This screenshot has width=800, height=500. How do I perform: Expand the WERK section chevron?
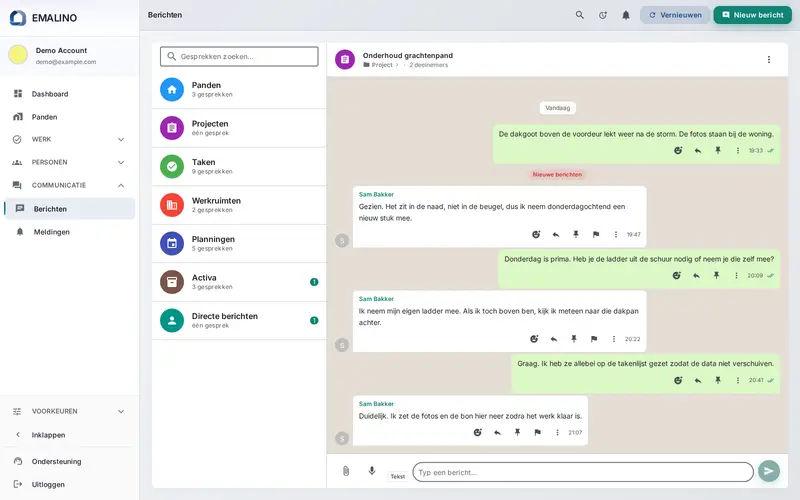pos(121,139)
